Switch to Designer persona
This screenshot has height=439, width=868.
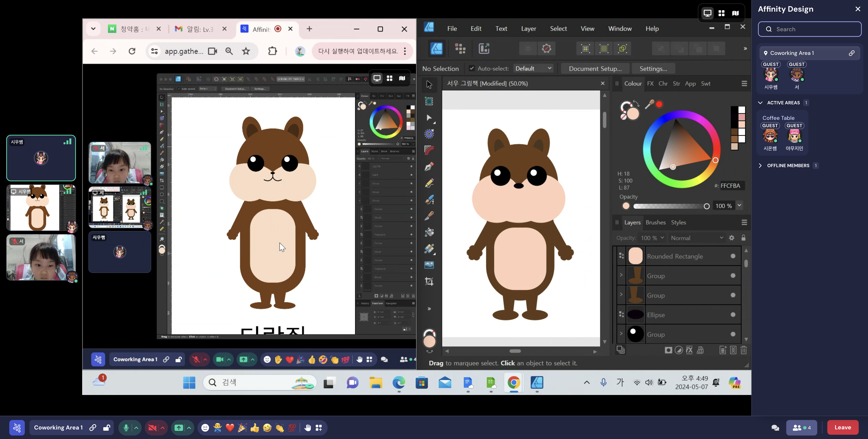pos(437,48)
